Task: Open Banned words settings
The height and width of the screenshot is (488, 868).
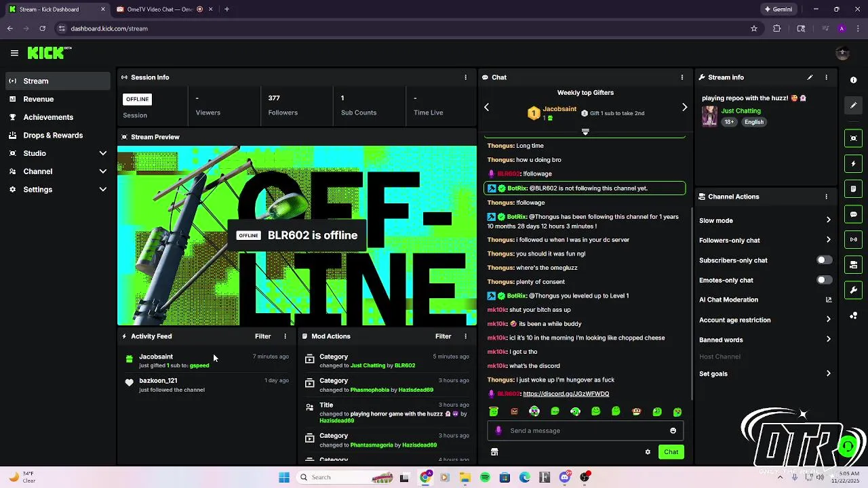Action: click(765, 340)
